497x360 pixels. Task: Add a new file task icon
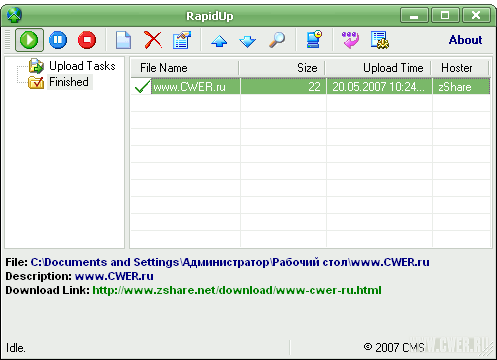point(123,40)
